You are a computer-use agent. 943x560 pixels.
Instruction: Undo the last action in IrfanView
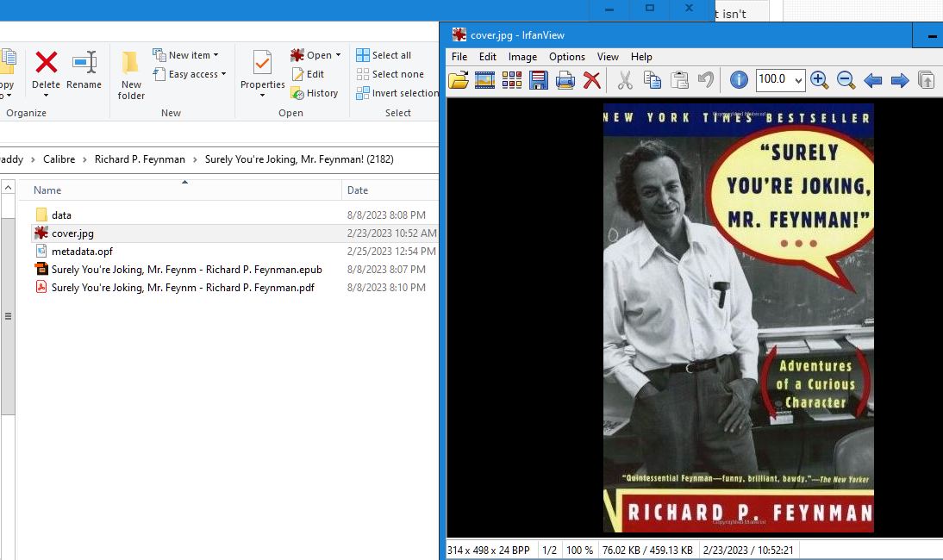coord(705,80)
